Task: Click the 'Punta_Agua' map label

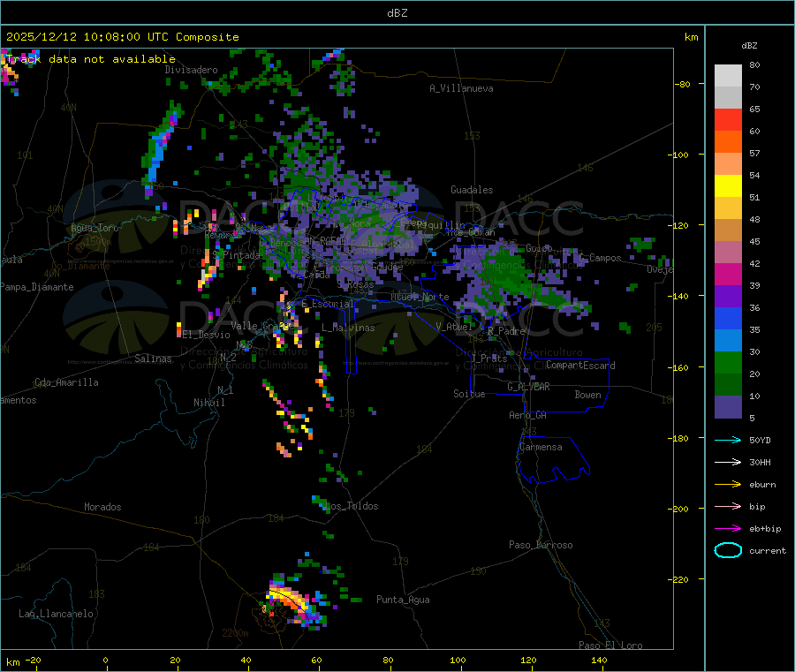Action: point(403,600)
